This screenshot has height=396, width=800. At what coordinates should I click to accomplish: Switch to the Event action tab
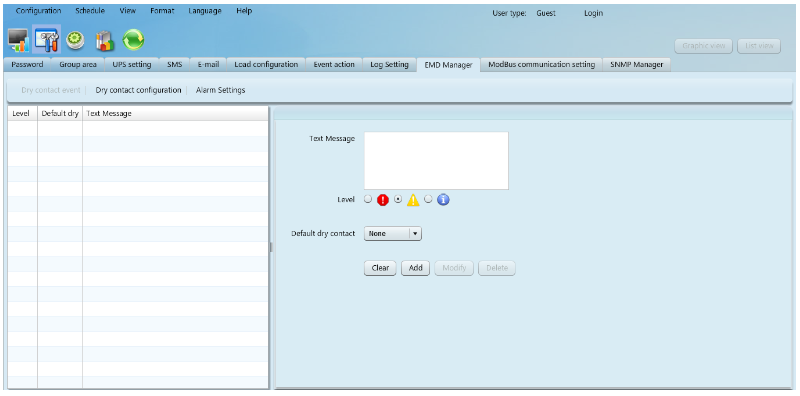coord(334,65)
